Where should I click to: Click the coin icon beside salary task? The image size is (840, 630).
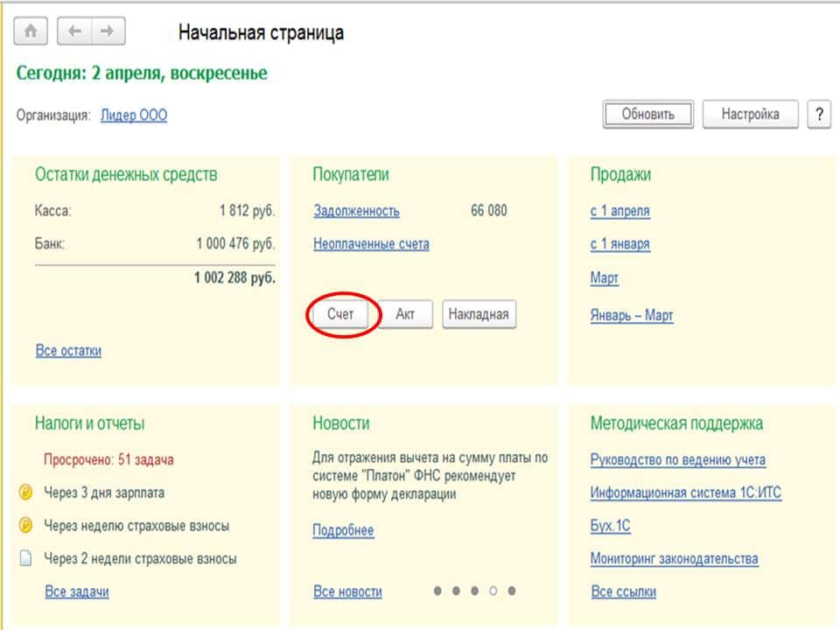click(25, 492)
